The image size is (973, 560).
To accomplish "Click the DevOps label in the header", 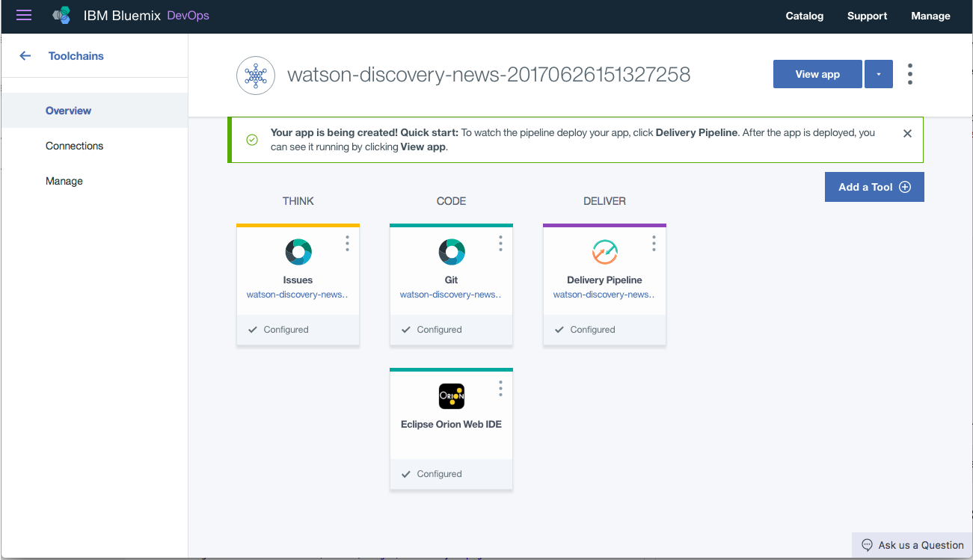I will 188,16.
